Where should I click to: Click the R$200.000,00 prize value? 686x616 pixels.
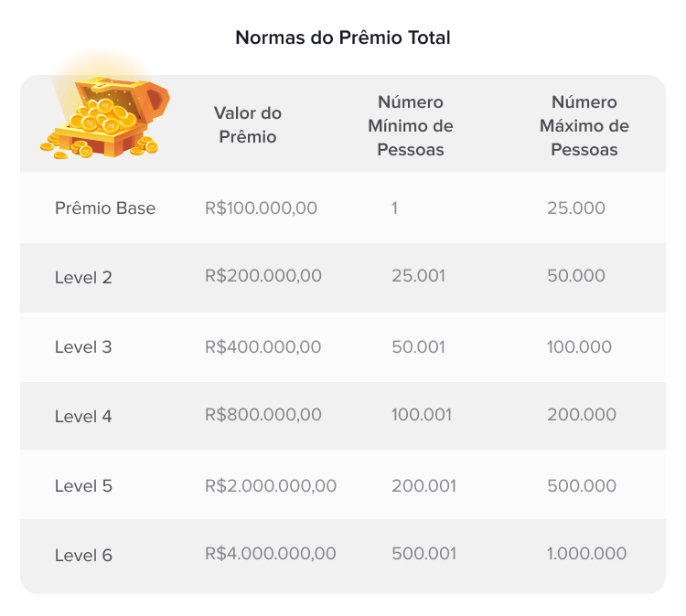coord(263,276)
